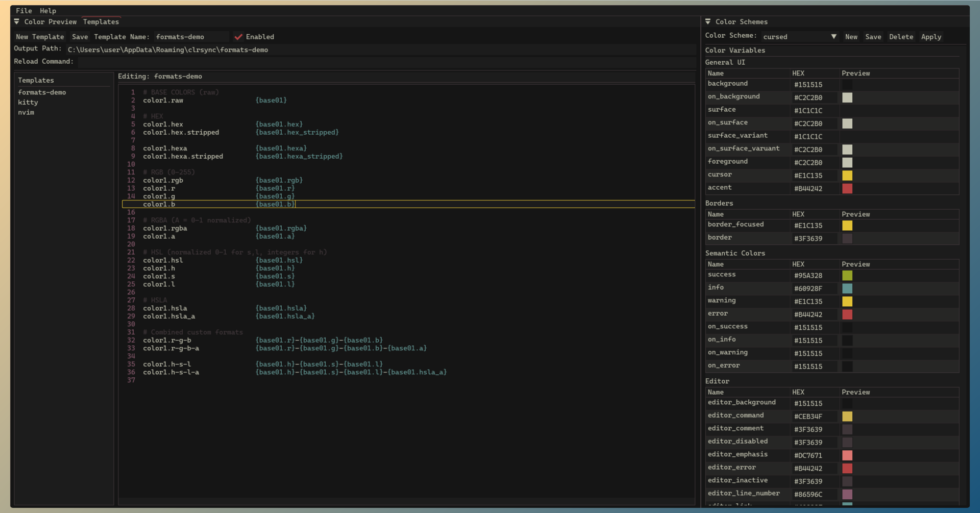This screenshot has height=513, width=980.
Task: Click the Template Name input field
Action: tap(191, 37)
